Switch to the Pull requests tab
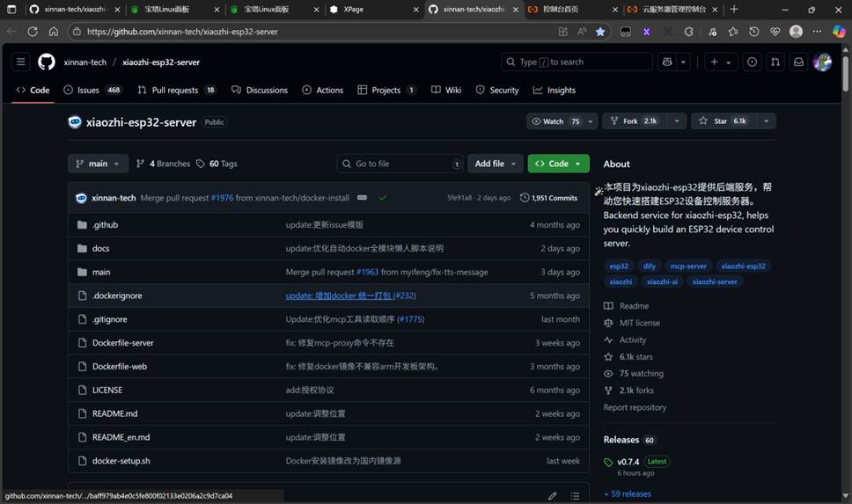Viewport: 852px width, 504px height. 177,90
